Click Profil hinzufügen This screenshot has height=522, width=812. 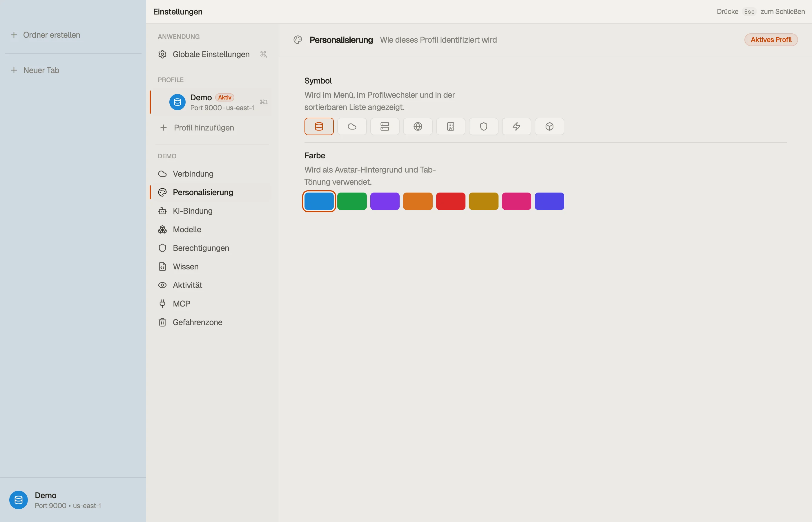coord(212,128)
